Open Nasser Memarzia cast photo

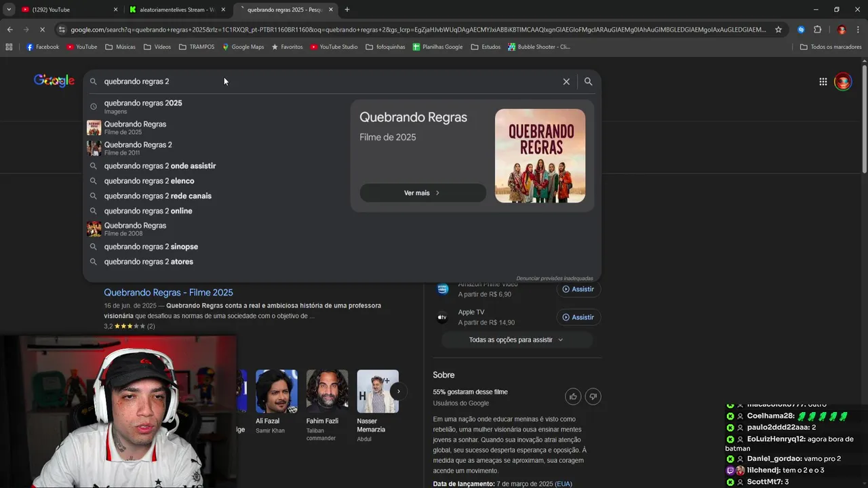click(378, 391)
